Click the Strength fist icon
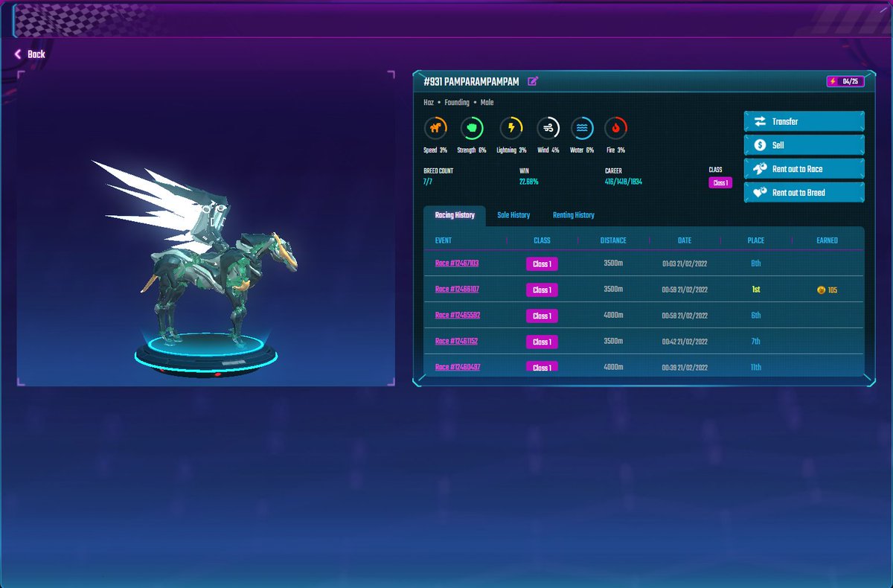 click(472, 128)
